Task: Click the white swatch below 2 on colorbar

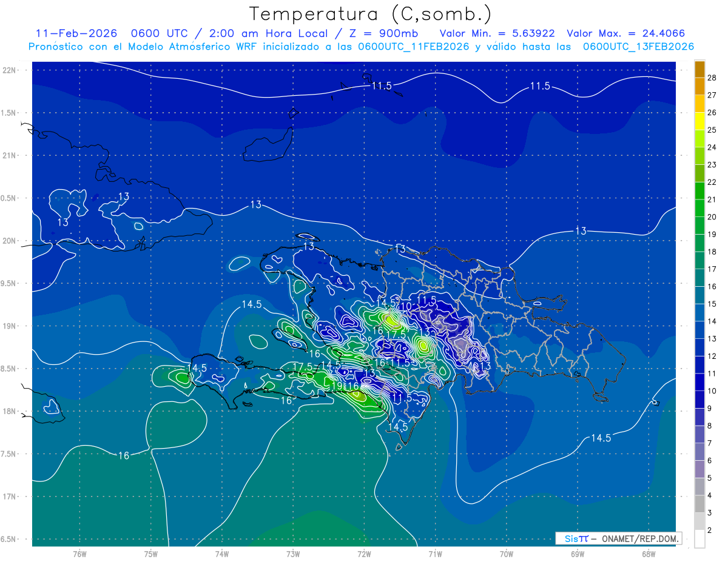Action: point(699,539)
